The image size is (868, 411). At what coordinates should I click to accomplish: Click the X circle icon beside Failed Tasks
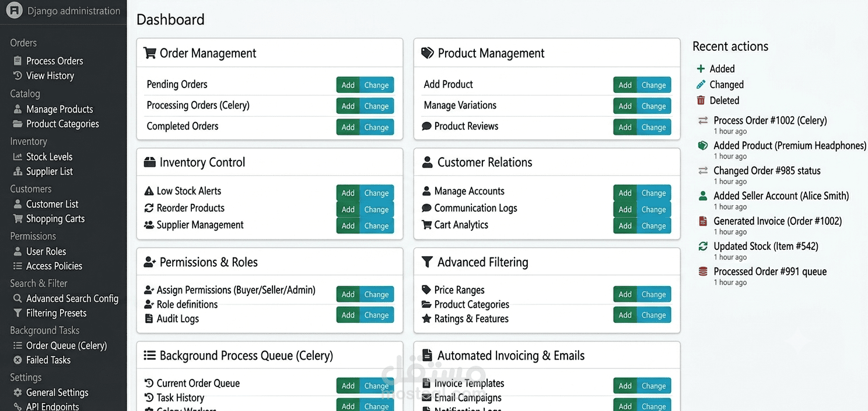pos(17,360)
